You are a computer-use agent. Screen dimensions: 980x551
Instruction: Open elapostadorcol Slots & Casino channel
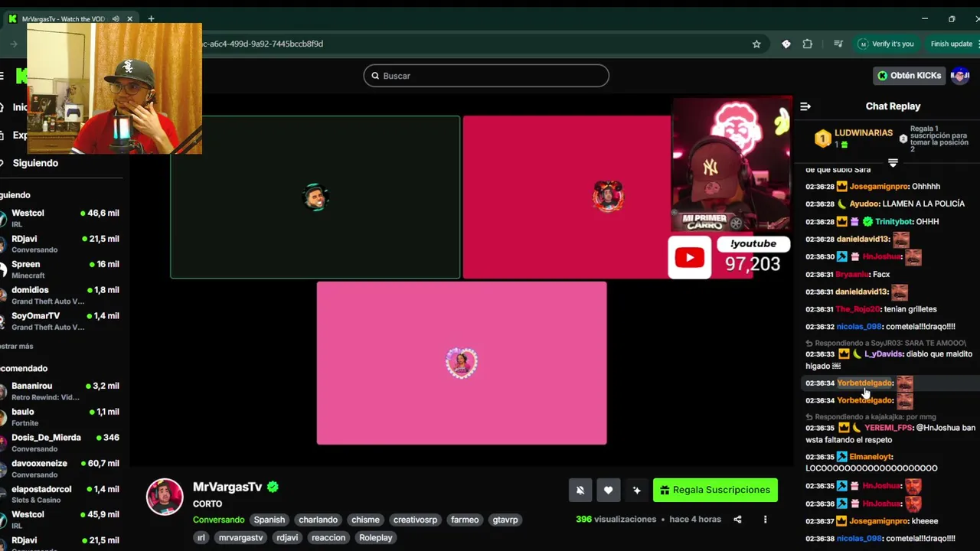pos(61,494)
